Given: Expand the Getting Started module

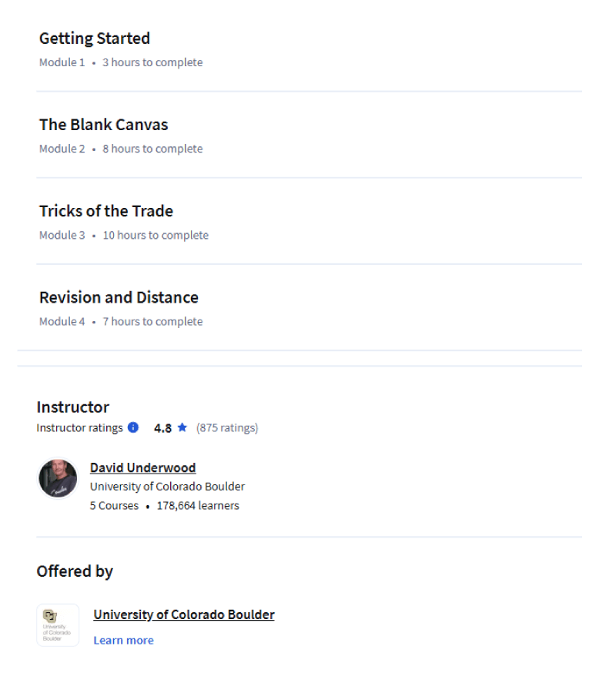Looking at the screenshot, I should pyautogui.click(x=309, y=49).
